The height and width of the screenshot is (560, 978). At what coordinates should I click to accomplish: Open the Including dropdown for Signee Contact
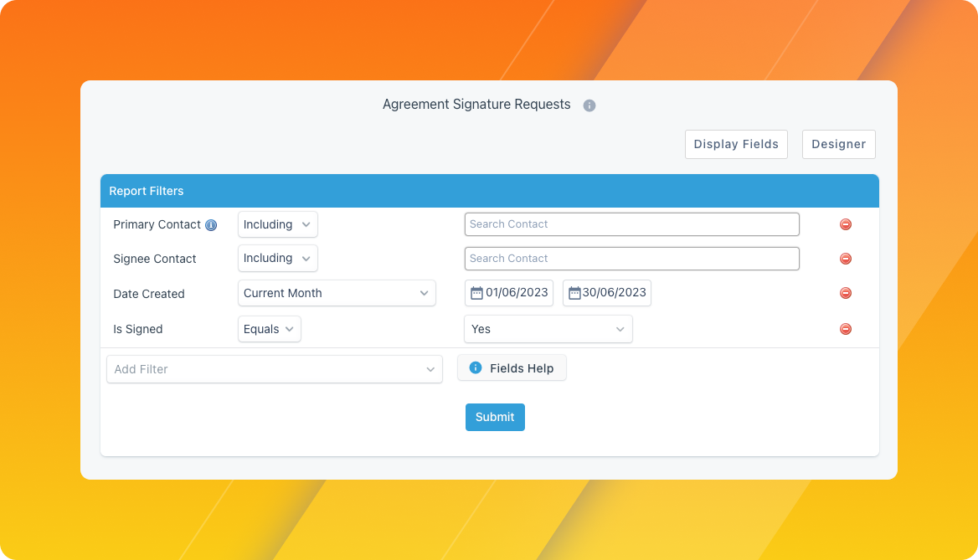tap(277, 259)
